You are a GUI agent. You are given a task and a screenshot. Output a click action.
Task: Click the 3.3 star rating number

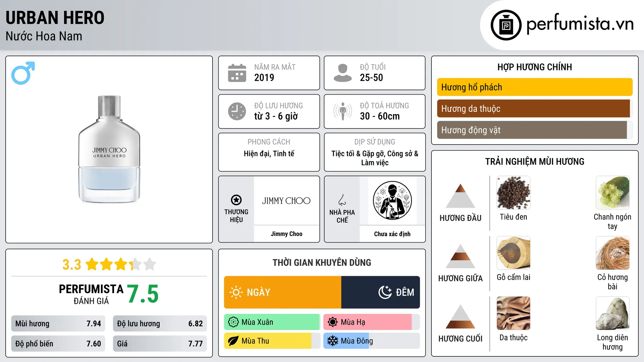72,265
